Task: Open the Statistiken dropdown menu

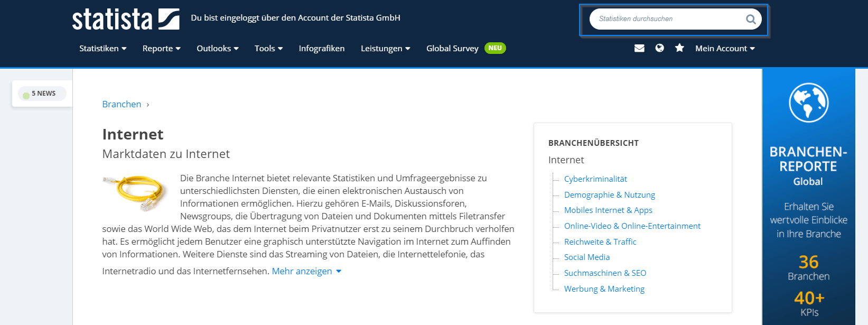Action: coord(102,48)
